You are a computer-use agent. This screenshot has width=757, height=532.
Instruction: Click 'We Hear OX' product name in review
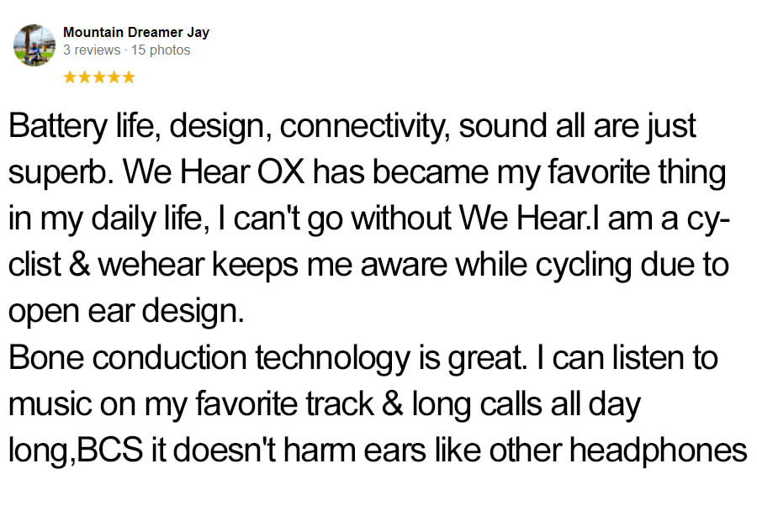pyautogui.click(x=214, y=171)
